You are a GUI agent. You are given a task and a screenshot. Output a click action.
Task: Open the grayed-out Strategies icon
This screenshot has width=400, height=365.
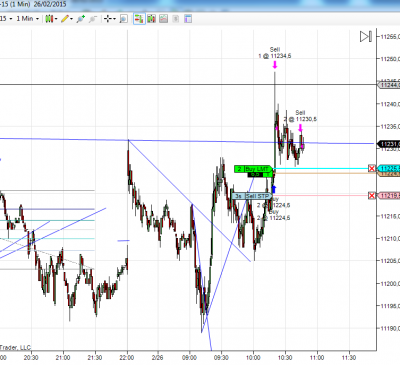coord(176,19)
